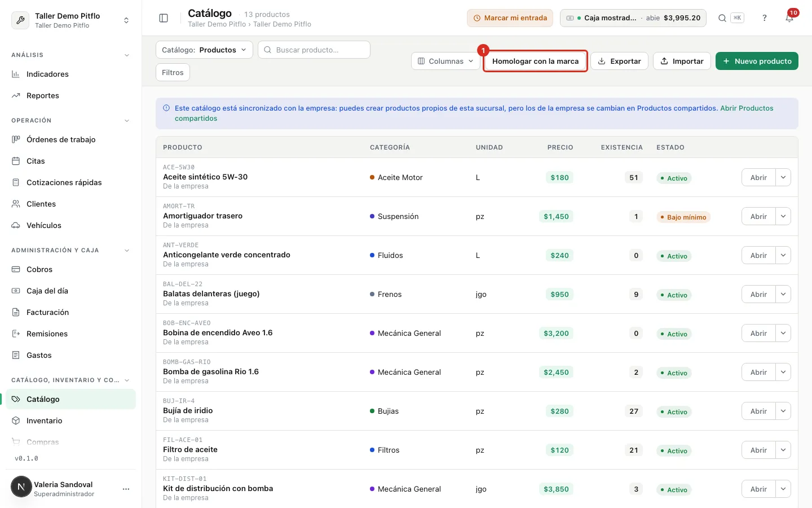Expand the Taller Demo Pitflo workspace switcher
Image resolution: width=812 pixels, height=508 pixels.
coord(126,20)
